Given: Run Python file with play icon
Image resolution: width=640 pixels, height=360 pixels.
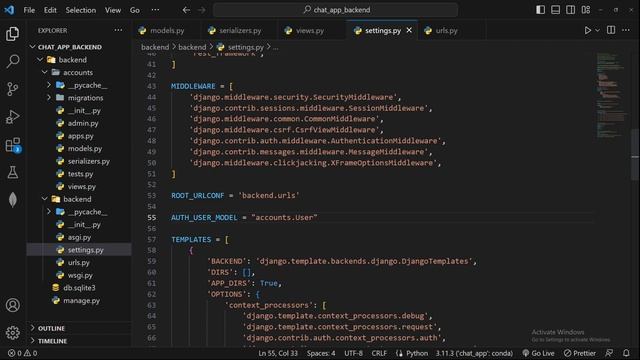Looking at the screenshot, I should click(587, 30).
